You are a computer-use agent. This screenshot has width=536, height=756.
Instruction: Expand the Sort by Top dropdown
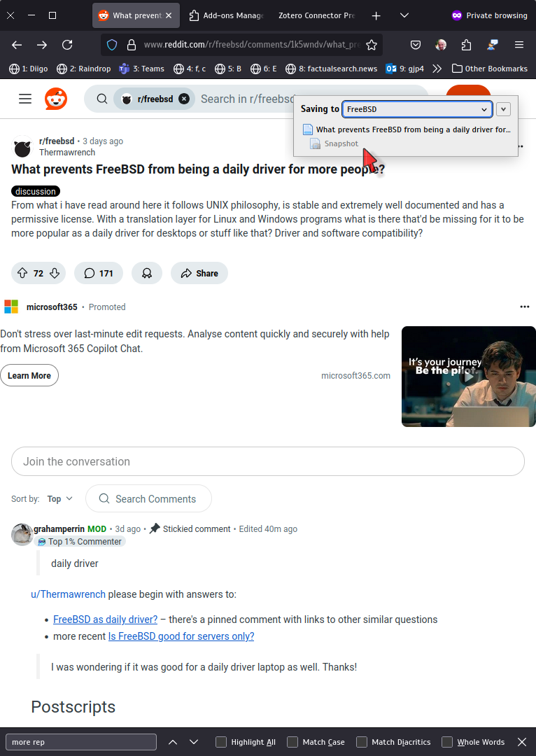[59, 498]
